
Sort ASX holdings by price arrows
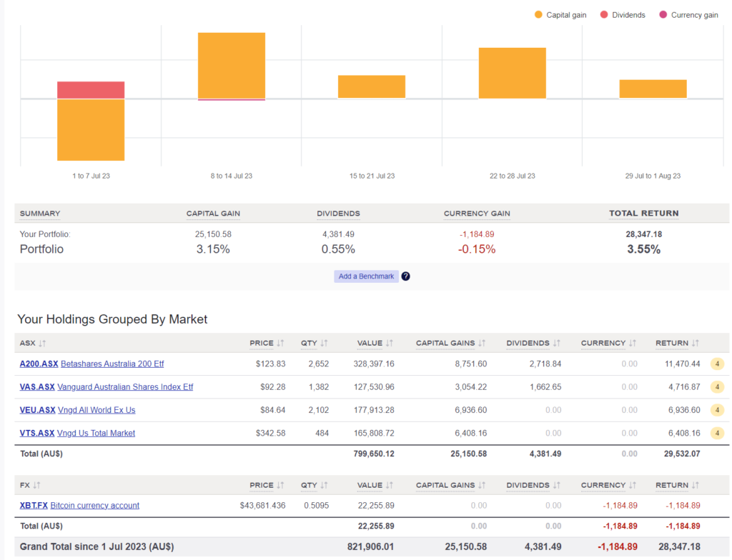tap(280, 344)
